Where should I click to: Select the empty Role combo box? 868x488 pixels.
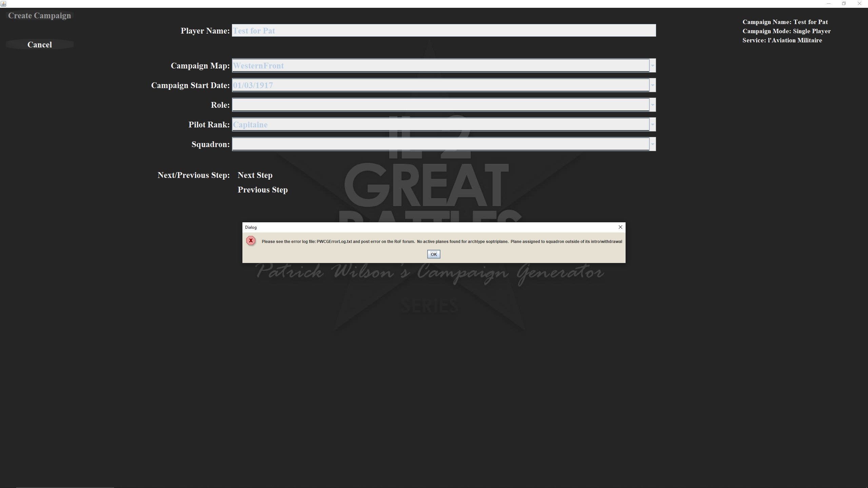[x=440, y=105]
